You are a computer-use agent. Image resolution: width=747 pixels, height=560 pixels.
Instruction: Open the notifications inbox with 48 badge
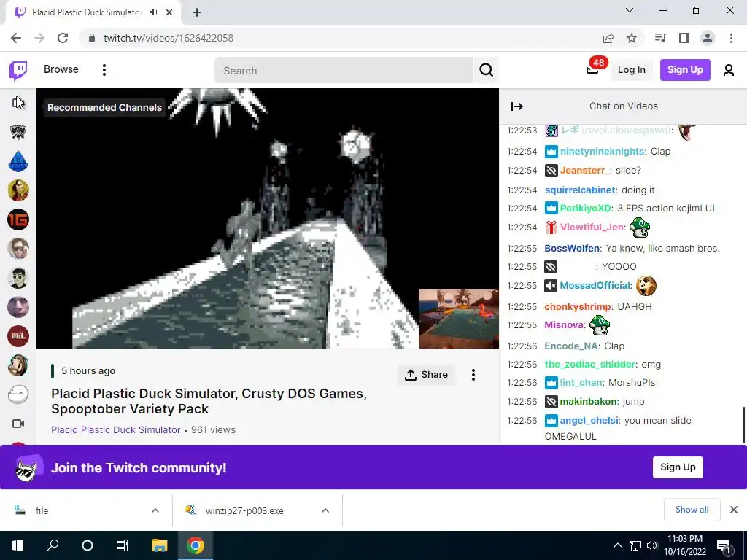[x=592, y=69]
